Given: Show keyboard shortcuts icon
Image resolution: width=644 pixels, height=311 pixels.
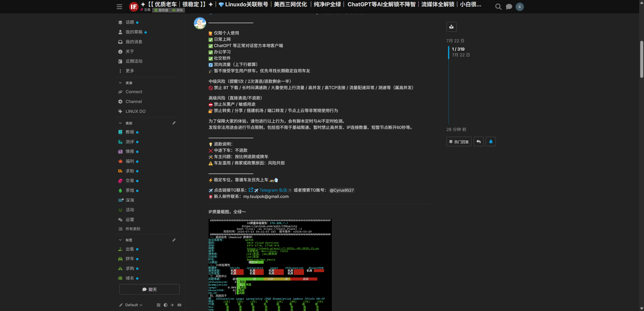Looking at the screenshot, I should click(179, 305).
